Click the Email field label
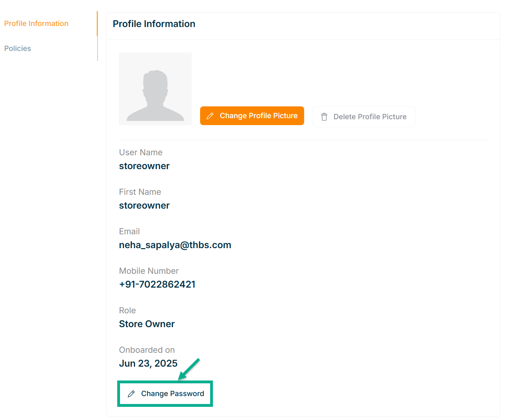Screen dimensions: 507x420 [x=129, y=231]
